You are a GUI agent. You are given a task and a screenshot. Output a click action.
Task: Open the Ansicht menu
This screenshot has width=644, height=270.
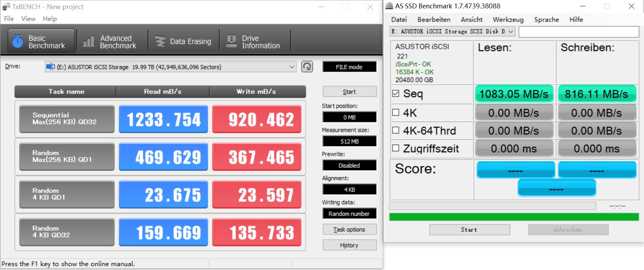click(471, 20)
